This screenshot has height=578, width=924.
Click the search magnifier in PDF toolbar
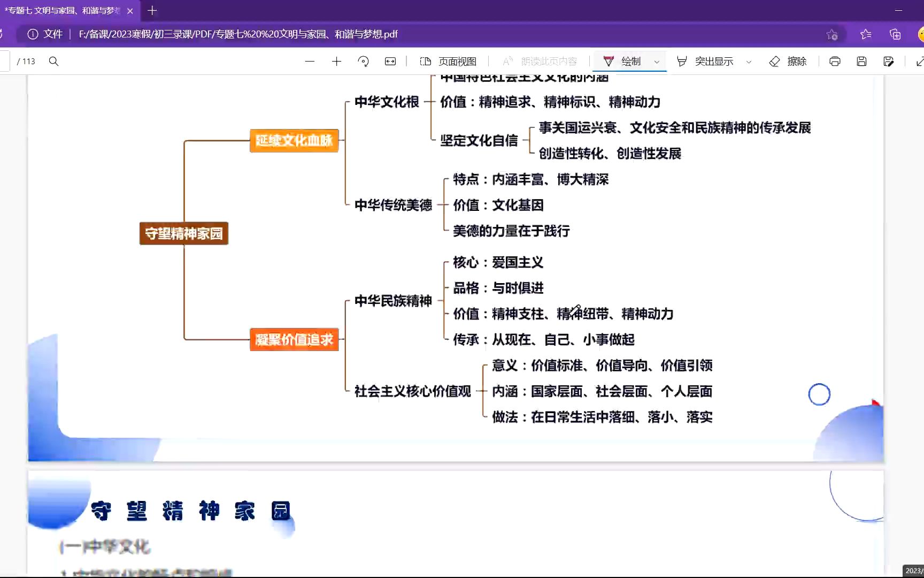point(53,61)
